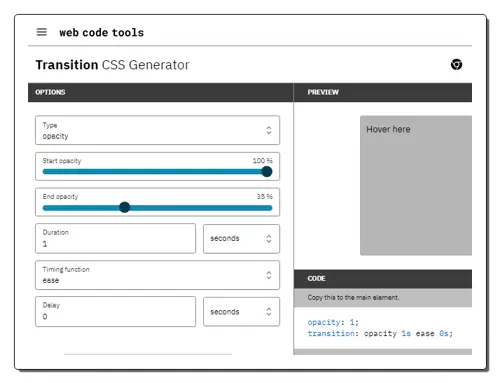Viewport: 500px width, 383px height.
Task: Click the opacity: 1; code line
Action: [x=333, y=322]
